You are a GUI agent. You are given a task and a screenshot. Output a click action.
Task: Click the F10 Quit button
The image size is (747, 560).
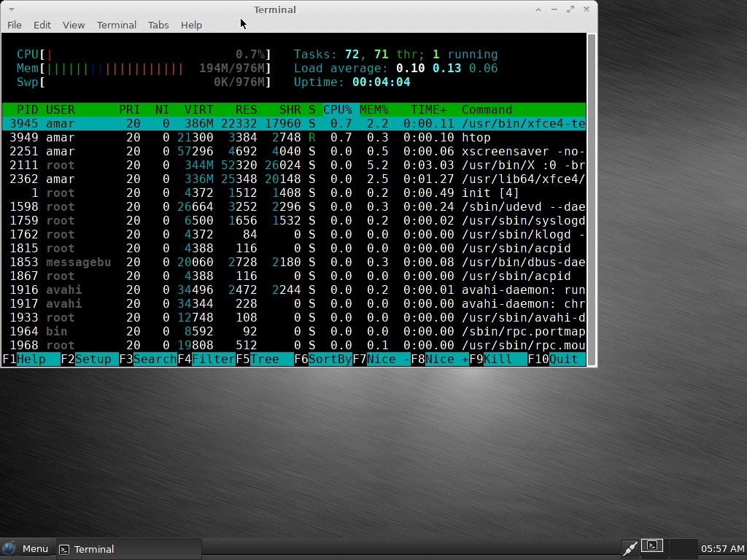point(557,359)
